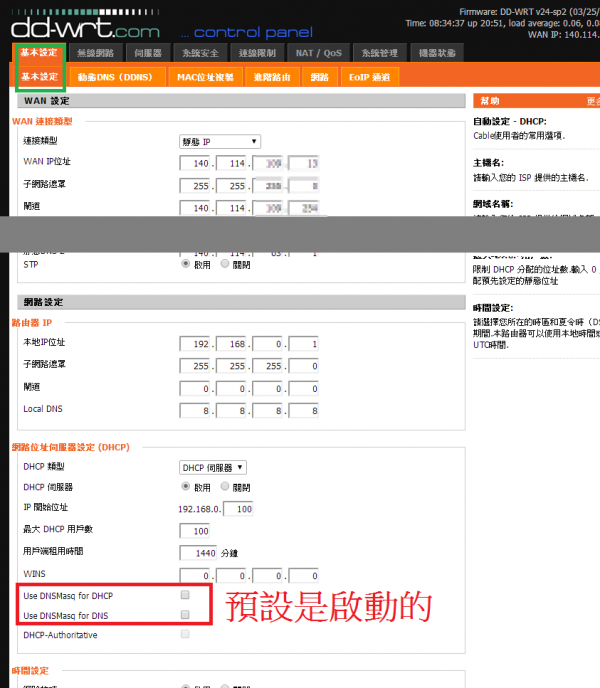Enable Use DNSMasq for DHCP checkbox
Image resolution: width=600 pixels, height=688 pixels.
coord(184,595)
